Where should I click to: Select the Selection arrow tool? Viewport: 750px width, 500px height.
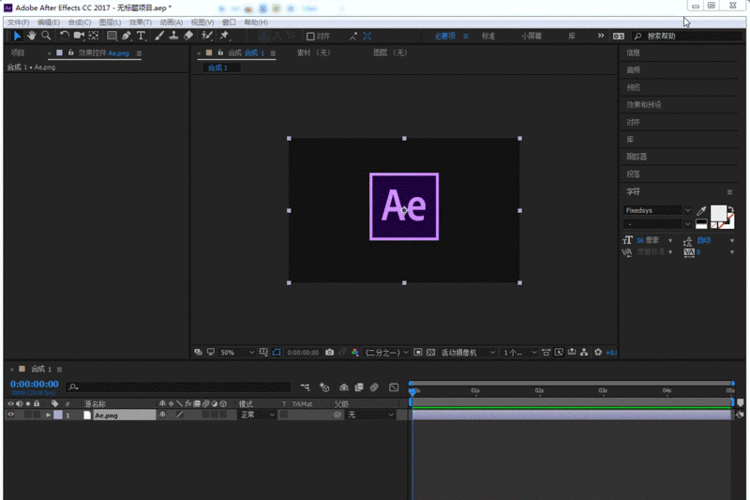(17, 36)
